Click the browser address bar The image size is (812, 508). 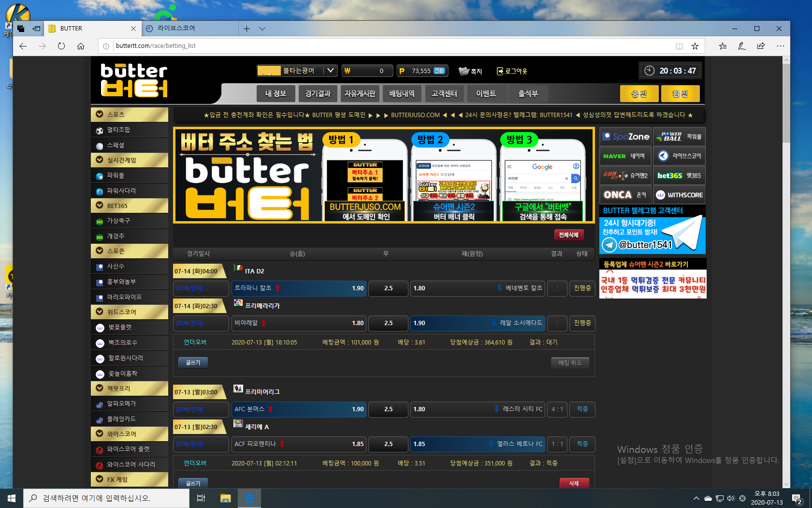(387, 46)
